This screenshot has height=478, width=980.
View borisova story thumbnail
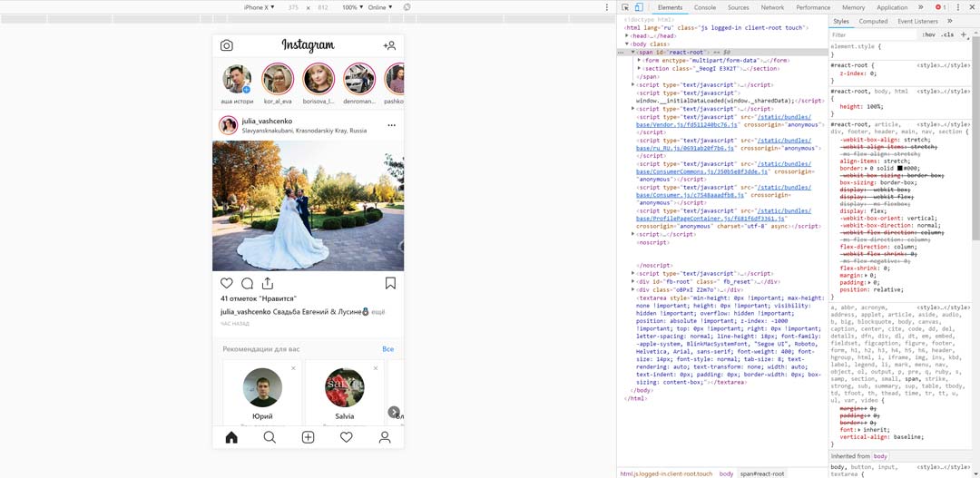tap(318, 79)
